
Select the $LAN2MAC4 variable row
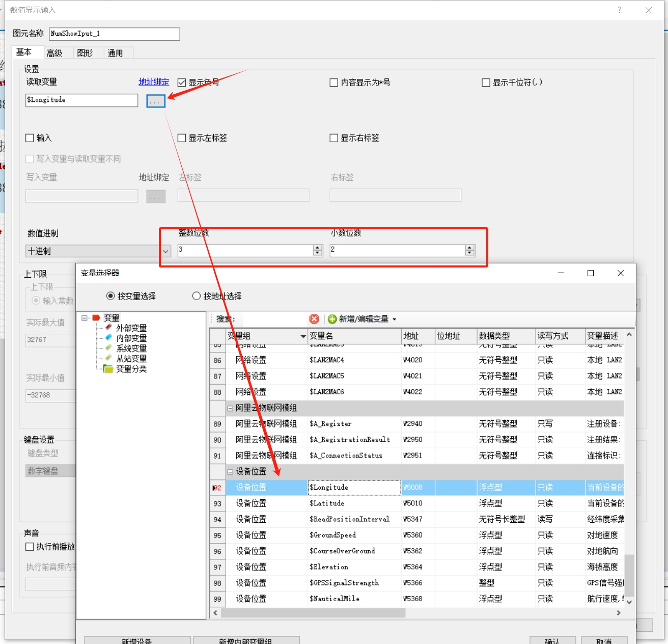417,360
